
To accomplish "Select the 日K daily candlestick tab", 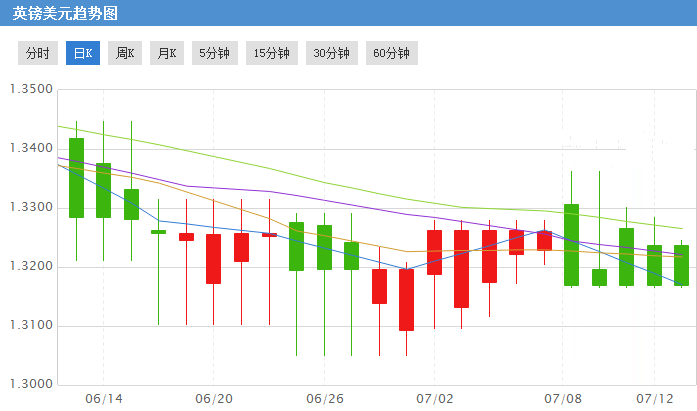I will click(83, 53).
